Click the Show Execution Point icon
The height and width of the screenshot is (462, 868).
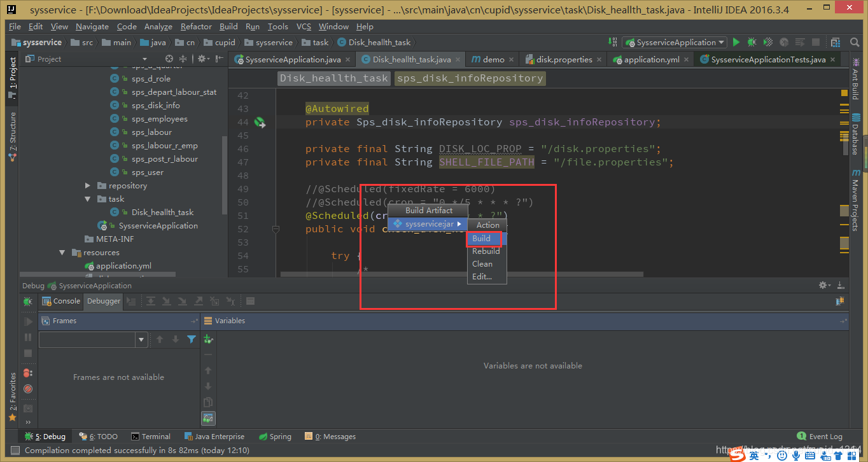(x=131, y=301)
